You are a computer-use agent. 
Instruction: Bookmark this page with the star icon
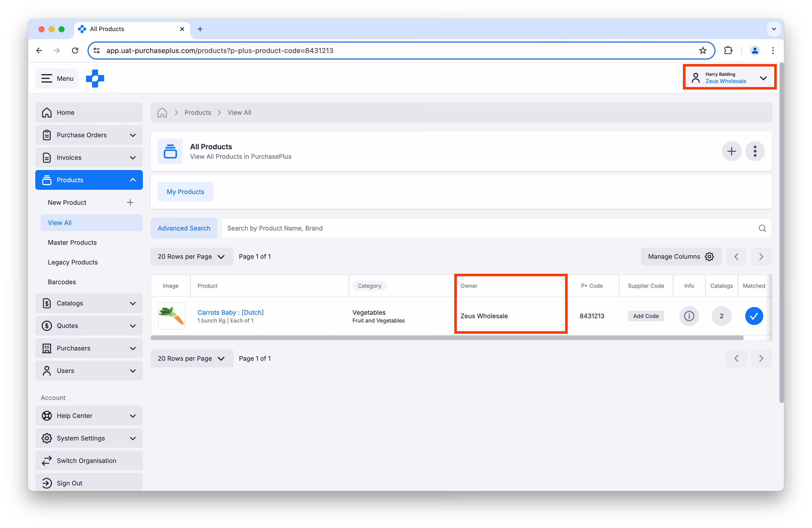tap(702, 51)
